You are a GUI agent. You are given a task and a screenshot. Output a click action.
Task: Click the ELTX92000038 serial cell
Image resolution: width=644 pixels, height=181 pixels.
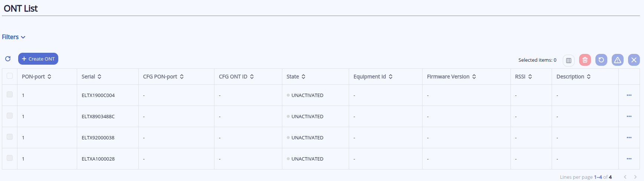point(98,138)
